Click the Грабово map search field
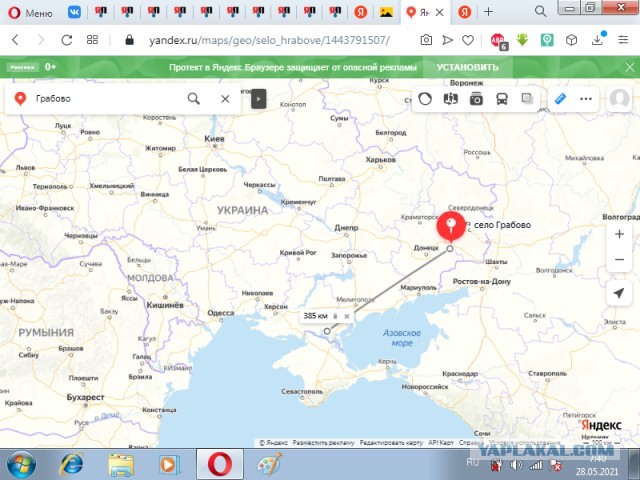The height and width of the screenshot is (480, 640). (x=106, y=99)
